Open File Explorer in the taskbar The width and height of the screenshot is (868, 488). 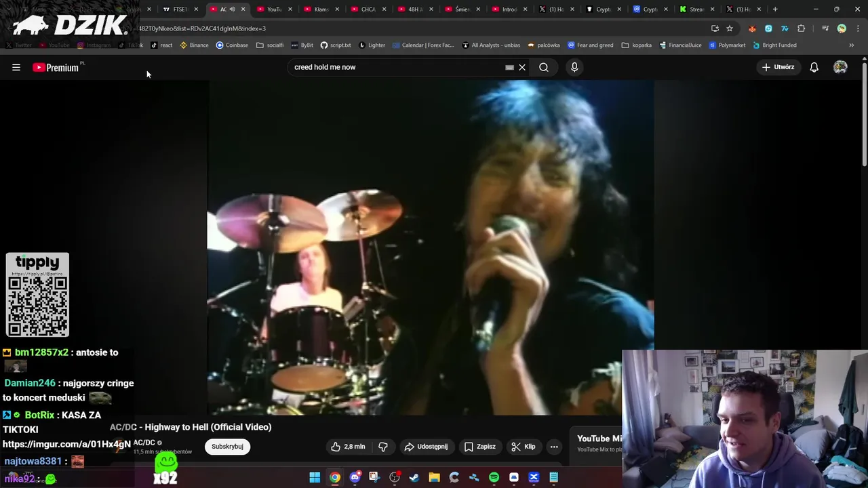(434, 477)
